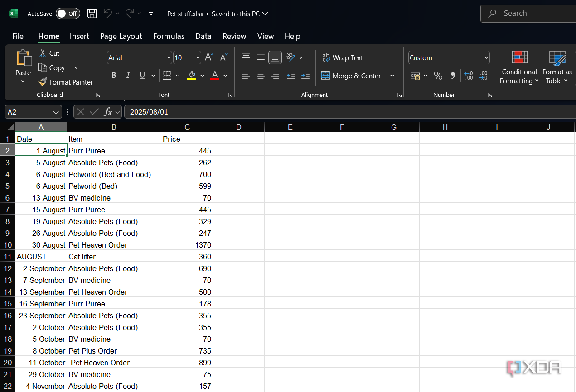Click Decrease Decimal icon
The image size is (576, 392).
484,76
